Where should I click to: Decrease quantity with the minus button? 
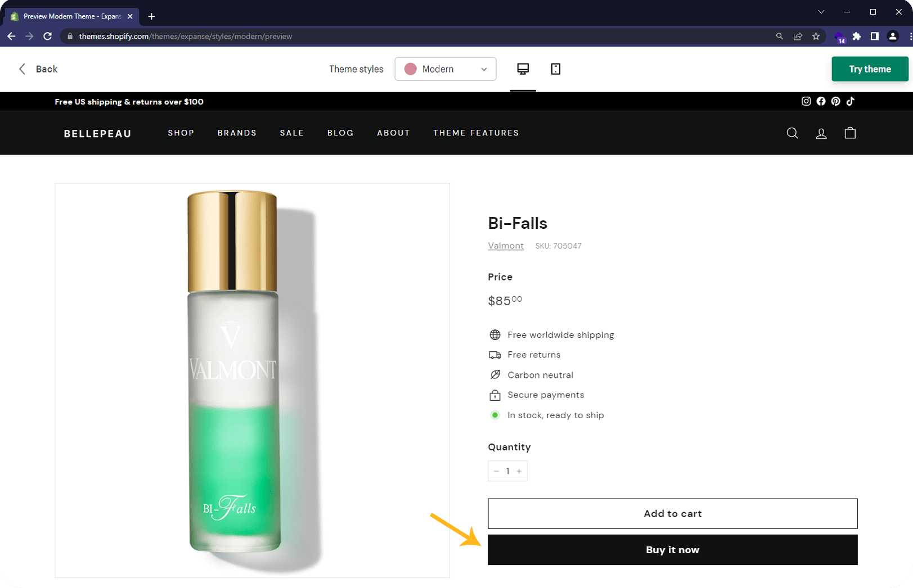[496, 471]
